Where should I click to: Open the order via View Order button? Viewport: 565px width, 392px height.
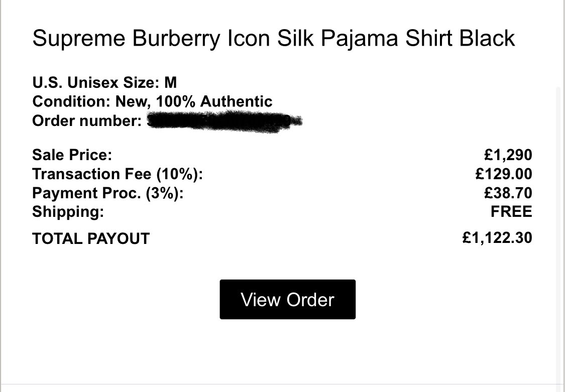(x=288, y=300)
